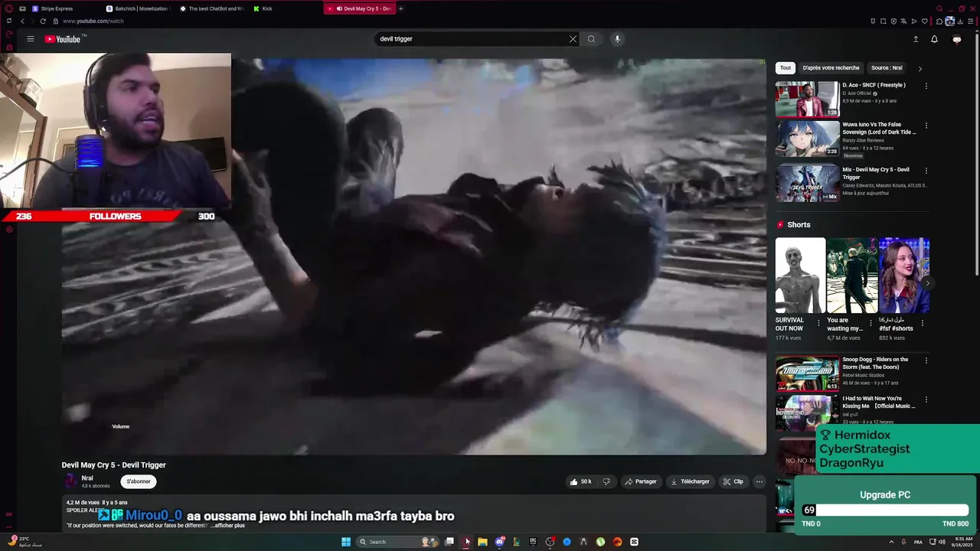Open the taskbar volume speaker icon
Image resolution: width=980 pixels, height=551 pixels.
click(942, 542)
